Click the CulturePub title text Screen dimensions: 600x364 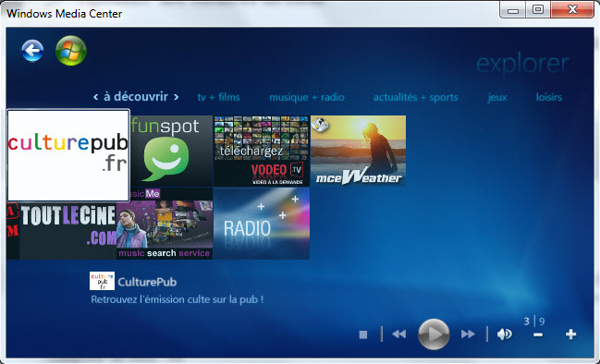tap(147, 282)
